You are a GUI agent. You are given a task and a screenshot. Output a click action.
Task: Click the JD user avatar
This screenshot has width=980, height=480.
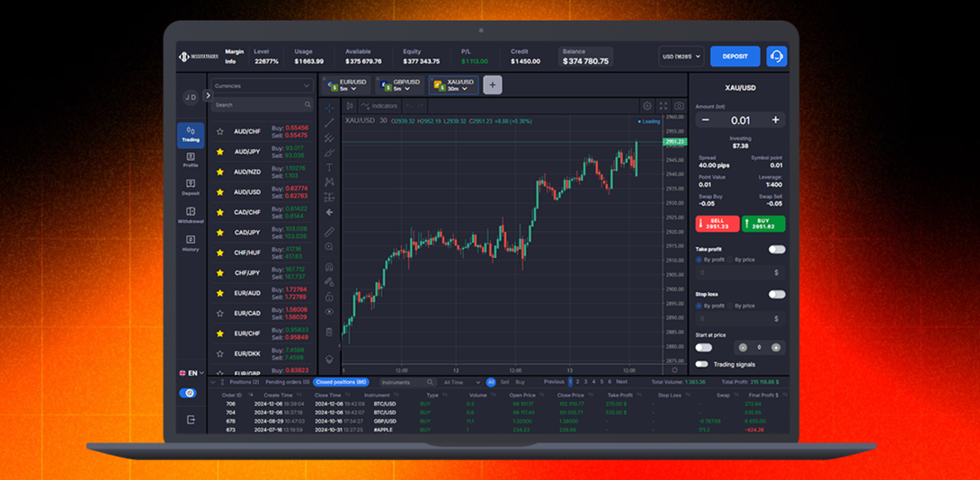[x=190, y=97]
